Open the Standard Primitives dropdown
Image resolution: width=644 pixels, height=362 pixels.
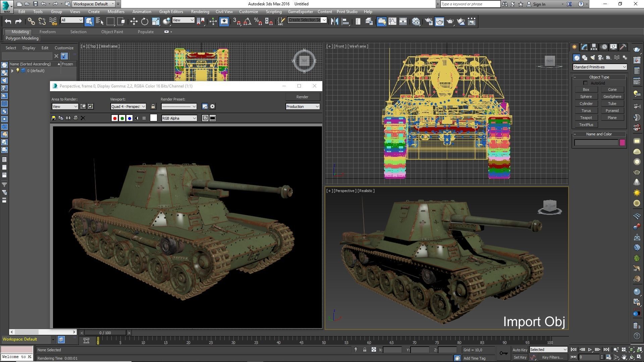tap(599, 67)
